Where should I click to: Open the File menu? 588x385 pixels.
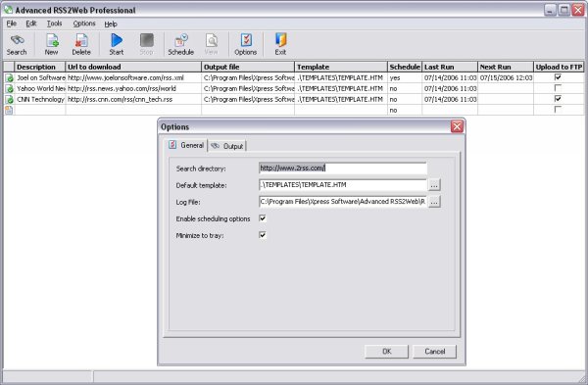pyautogui.click(x=12, y=24)
